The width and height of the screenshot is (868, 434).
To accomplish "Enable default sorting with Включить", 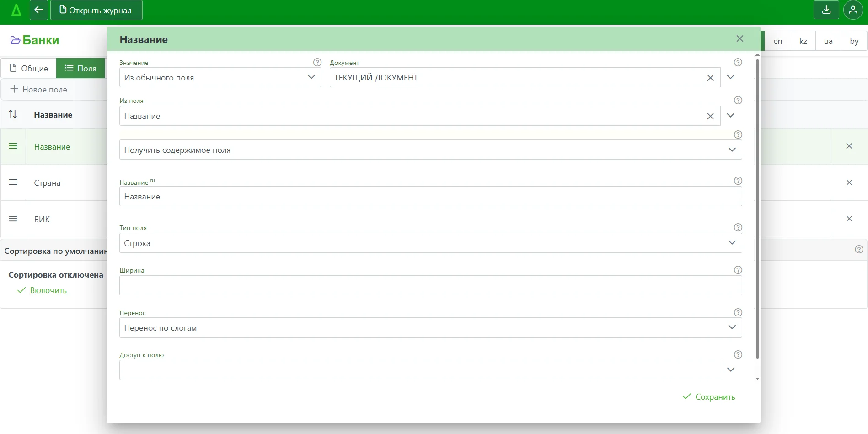I will [42, 290].
